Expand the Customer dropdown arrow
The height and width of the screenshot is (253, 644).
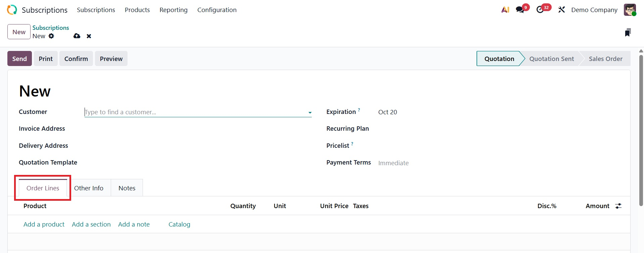coord(310,113)
